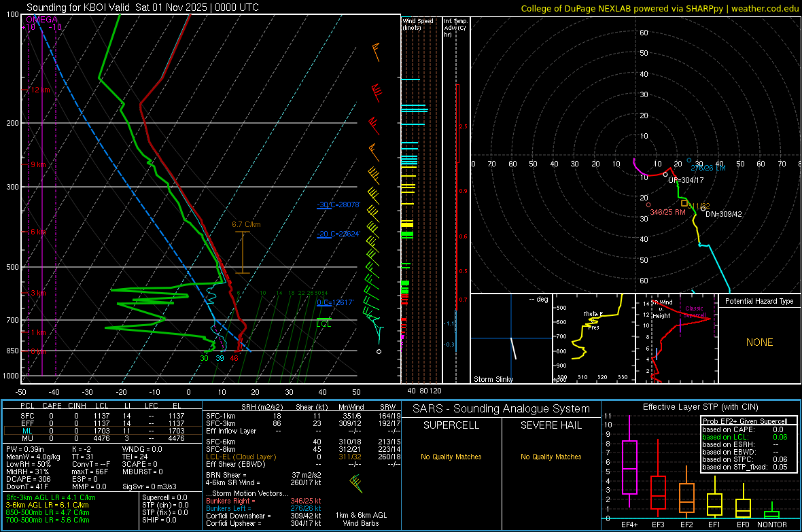Click the surface temperature value 46
The height and width of the screenshot is (532, 802).
pos(234,358)
